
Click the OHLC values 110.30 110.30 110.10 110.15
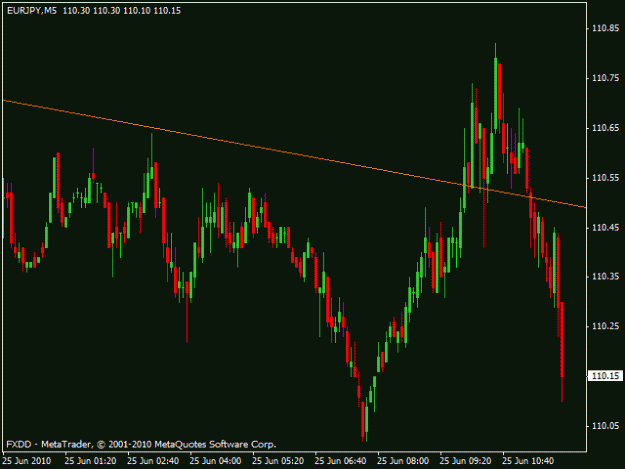122,11
